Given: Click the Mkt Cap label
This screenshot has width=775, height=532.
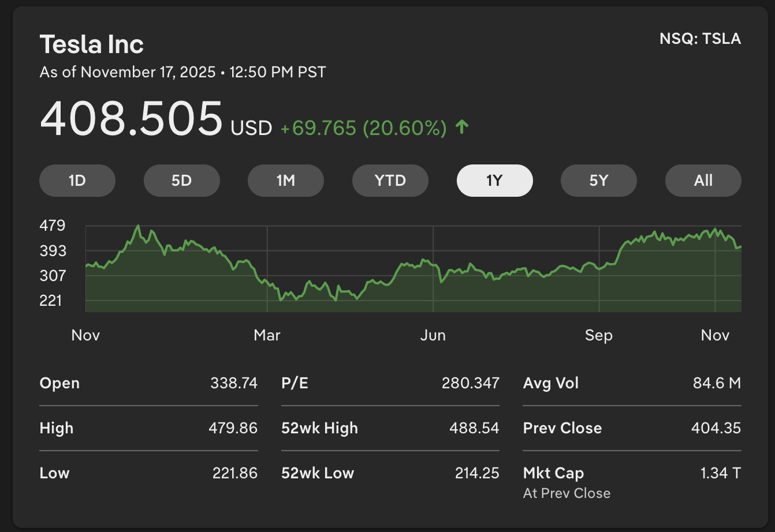Looking at the screenshot, I should coord(553,473).
